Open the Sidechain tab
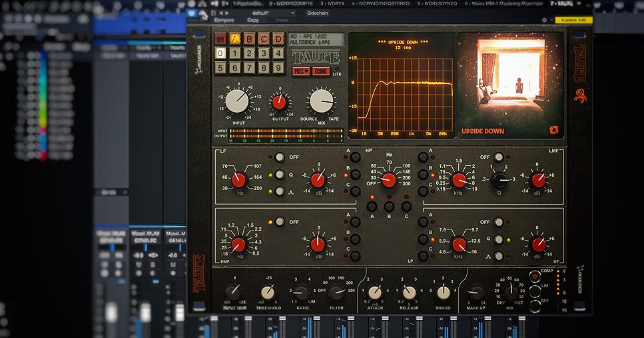This screenshot has width=644, height=338. point(319,13)
